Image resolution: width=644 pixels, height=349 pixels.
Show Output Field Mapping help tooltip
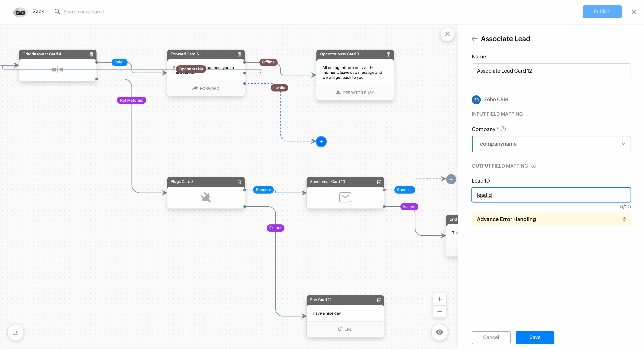[533, 165]
